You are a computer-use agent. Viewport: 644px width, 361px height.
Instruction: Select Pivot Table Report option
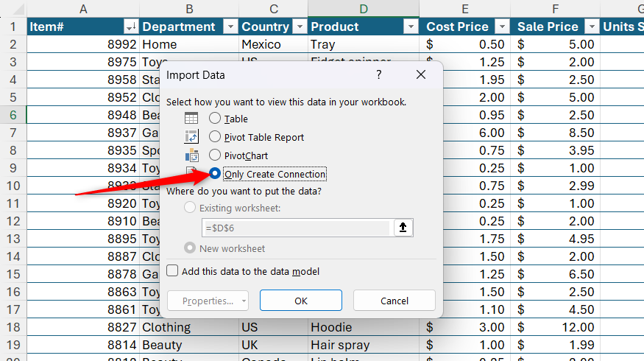point(214,136)
